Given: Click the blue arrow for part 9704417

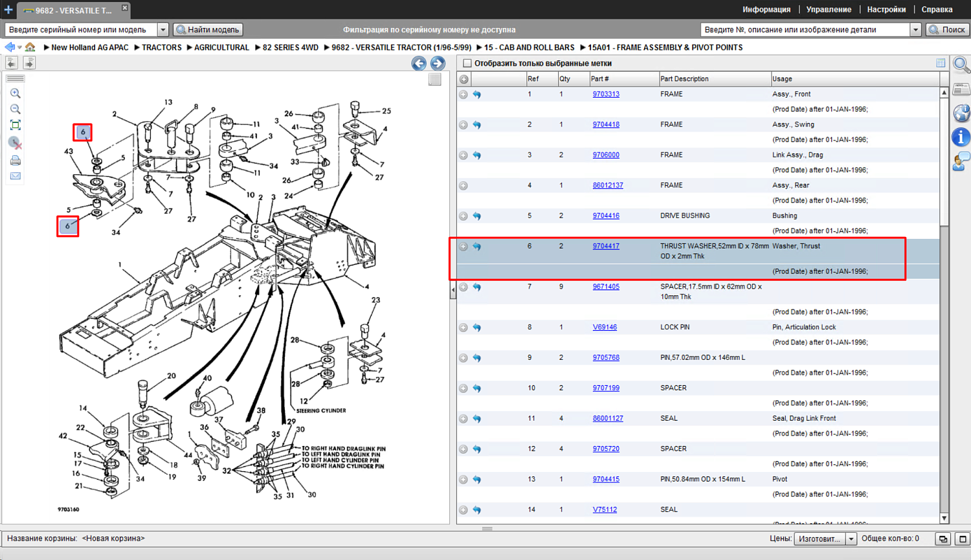Looking at the screenshot, I should click(x=477, y=247).
